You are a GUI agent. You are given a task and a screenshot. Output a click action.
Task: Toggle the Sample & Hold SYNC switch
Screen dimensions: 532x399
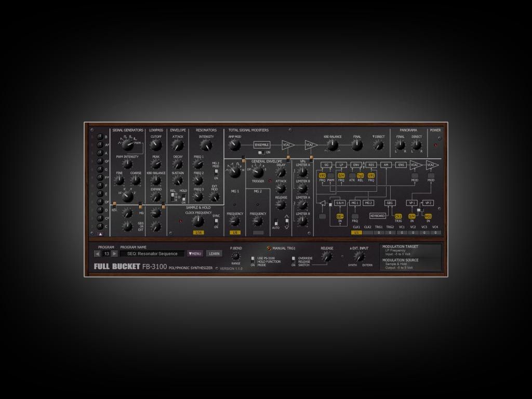[216, 222]
